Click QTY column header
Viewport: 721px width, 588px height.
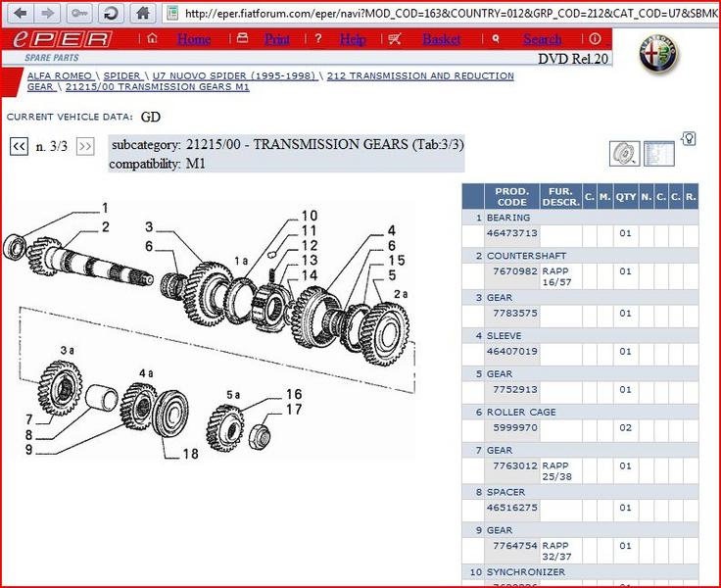tap(626, 196)
